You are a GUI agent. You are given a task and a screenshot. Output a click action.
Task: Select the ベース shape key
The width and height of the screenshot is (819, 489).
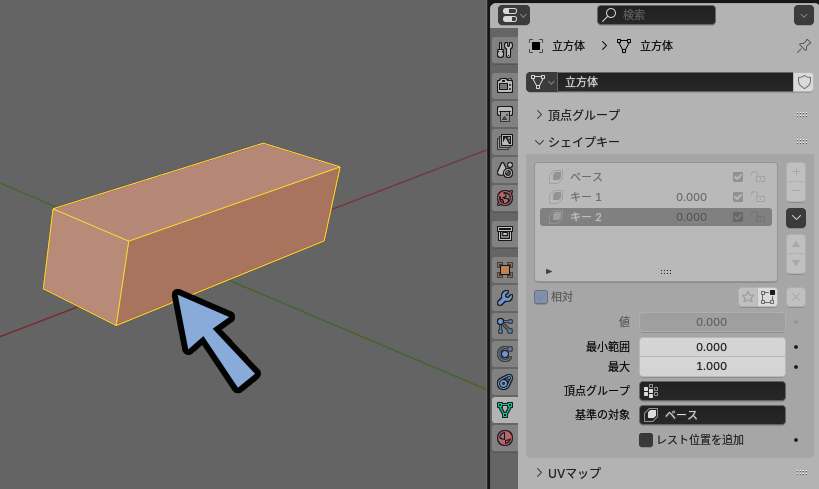(656, 177)
